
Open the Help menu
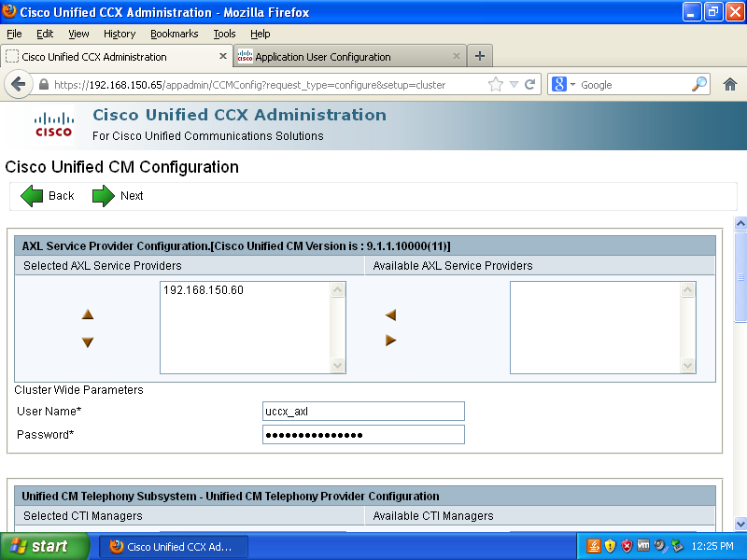(x=261, y=34)
